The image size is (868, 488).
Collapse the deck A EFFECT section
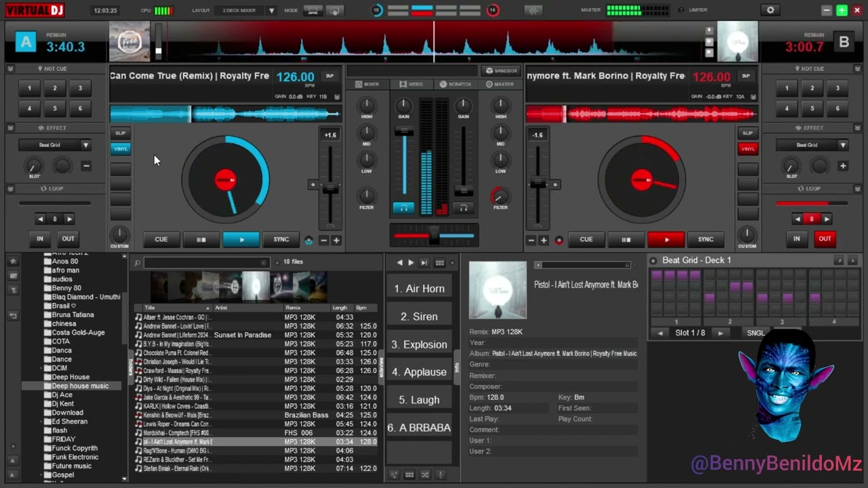pos(11,127)
